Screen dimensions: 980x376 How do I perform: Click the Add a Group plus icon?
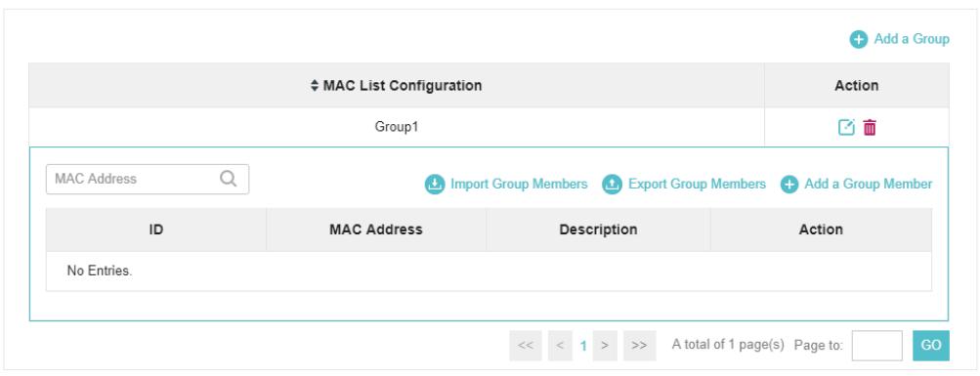coord(859,39)
